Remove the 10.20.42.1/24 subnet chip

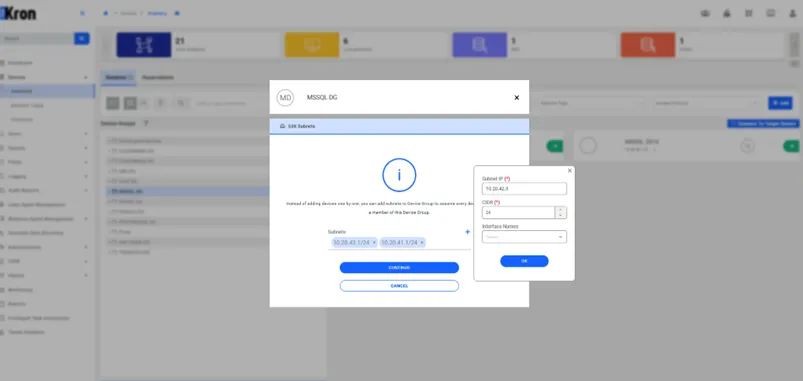(374, 243)
